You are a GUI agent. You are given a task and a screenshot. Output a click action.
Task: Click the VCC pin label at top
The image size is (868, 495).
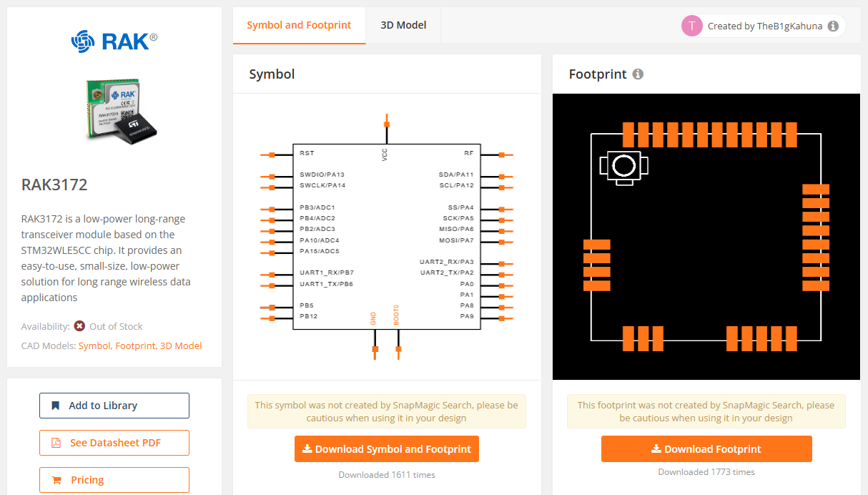point(385,155)
